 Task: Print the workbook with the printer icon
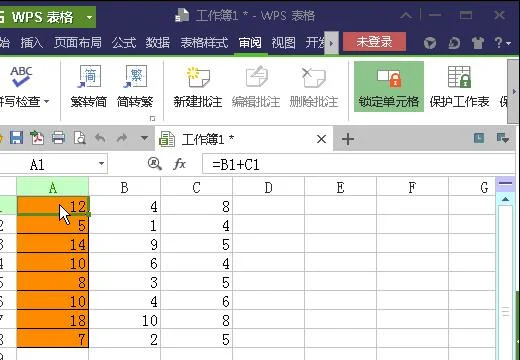58,137
